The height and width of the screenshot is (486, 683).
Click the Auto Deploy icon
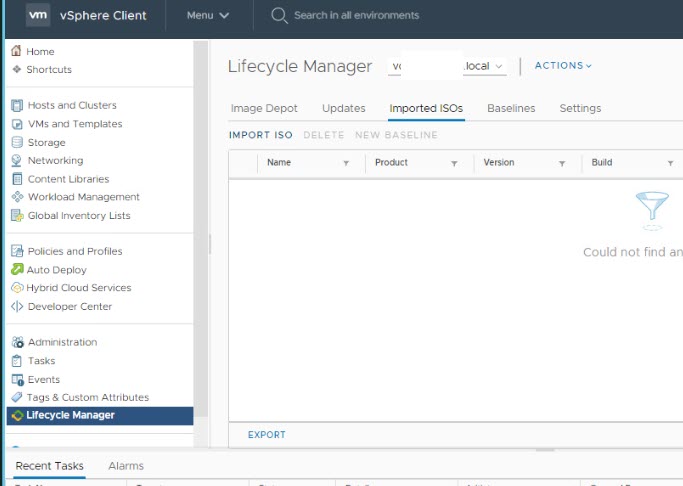(x=17, y=270)
